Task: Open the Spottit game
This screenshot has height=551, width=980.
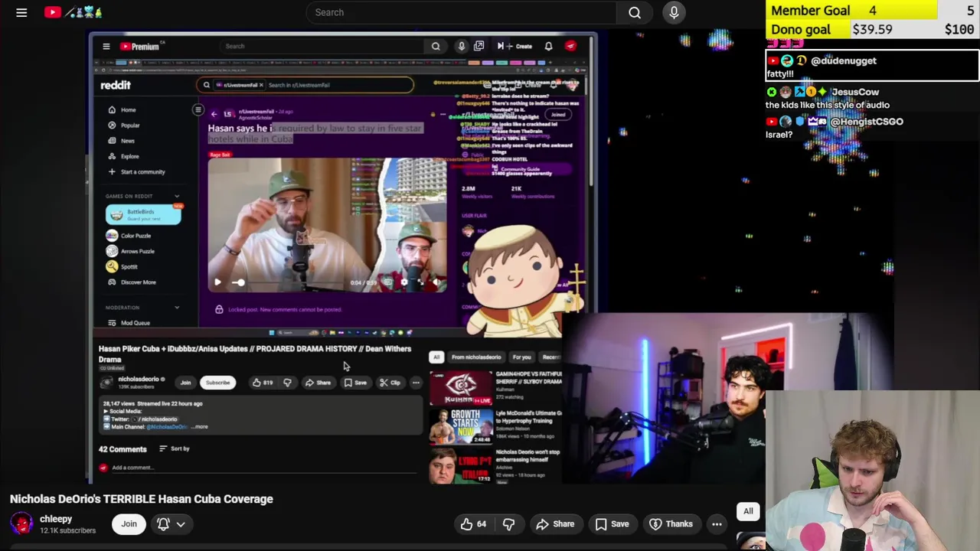Action: click(x=122, y=266)
